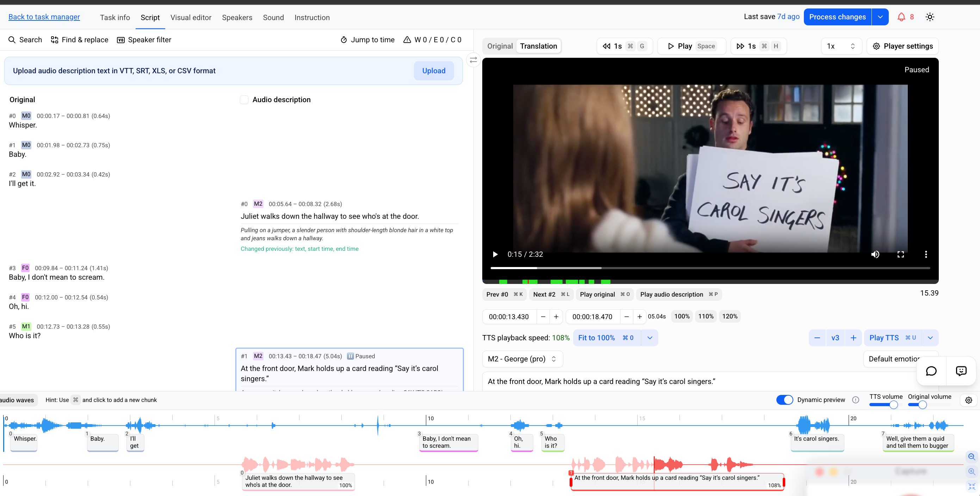Open the comment bubble icon

click(x=931, y=371)
